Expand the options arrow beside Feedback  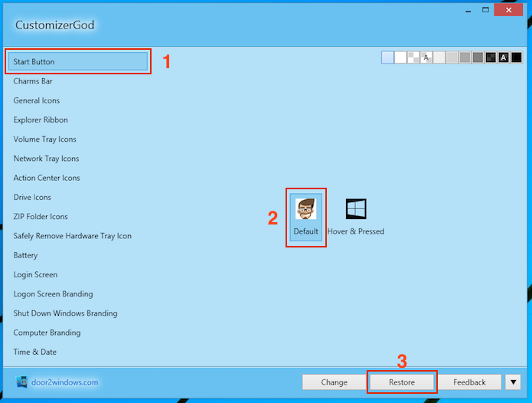[513, 382]
